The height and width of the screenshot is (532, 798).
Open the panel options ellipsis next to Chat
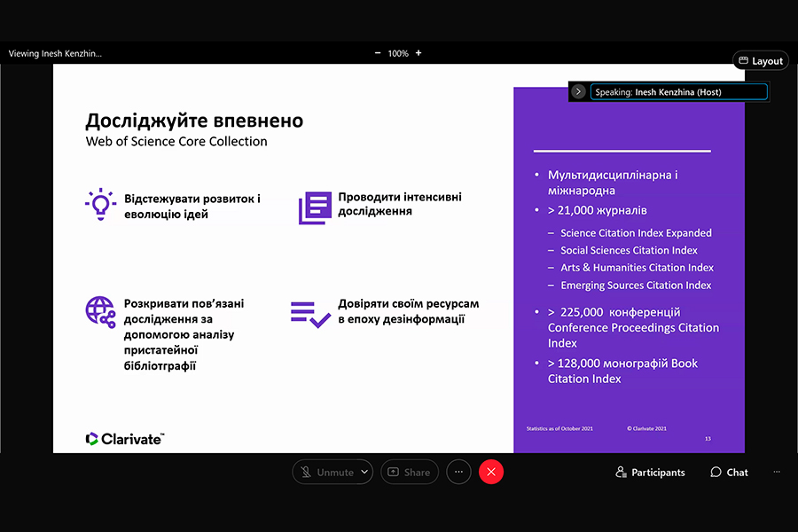tap(777, 472)
